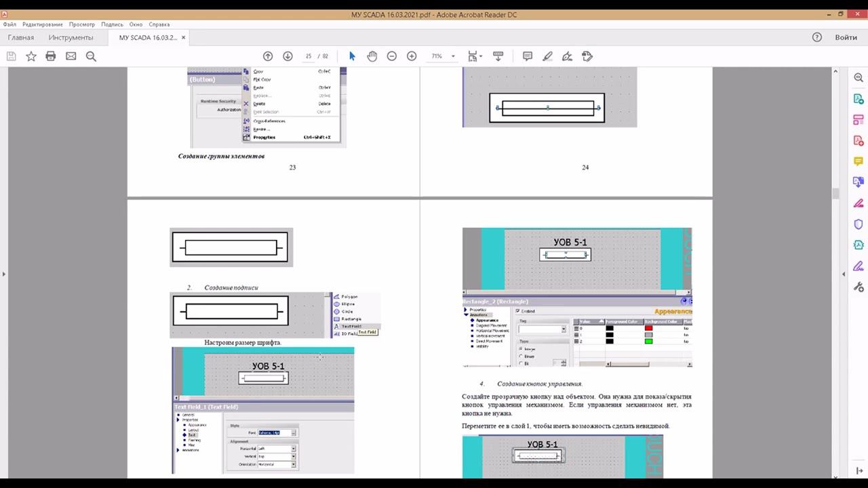This screenshot has width=868, height=488.
Task: Click the page number "23"
Action: [292, 167]
